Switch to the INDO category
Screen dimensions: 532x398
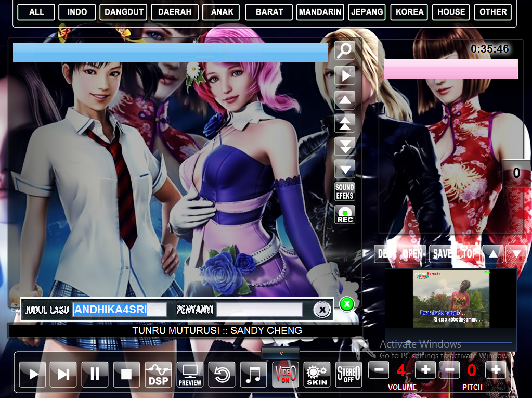(x=77, y=12)
